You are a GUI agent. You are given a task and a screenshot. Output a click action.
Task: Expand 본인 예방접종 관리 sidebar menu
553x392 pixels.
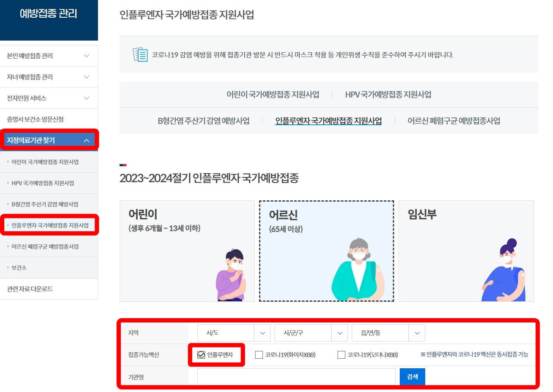[49, 56]
